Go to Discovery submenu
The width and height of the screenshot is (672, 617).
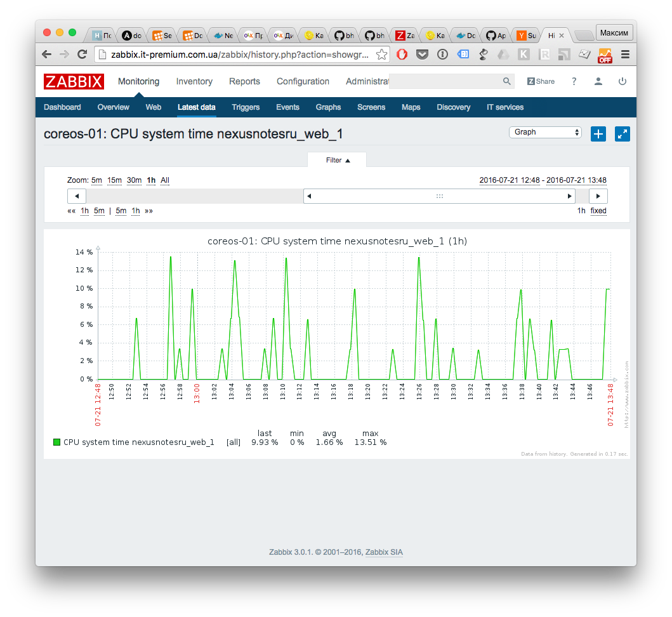pos(454,107)
